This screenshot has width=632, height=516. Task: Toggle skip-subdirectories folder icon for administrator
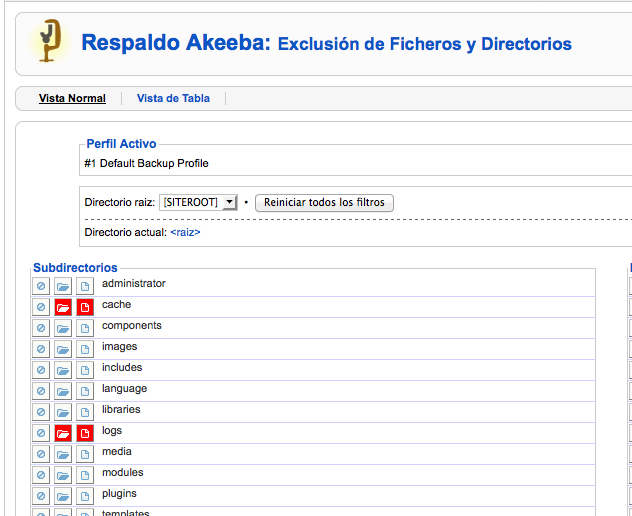[63, 286]
